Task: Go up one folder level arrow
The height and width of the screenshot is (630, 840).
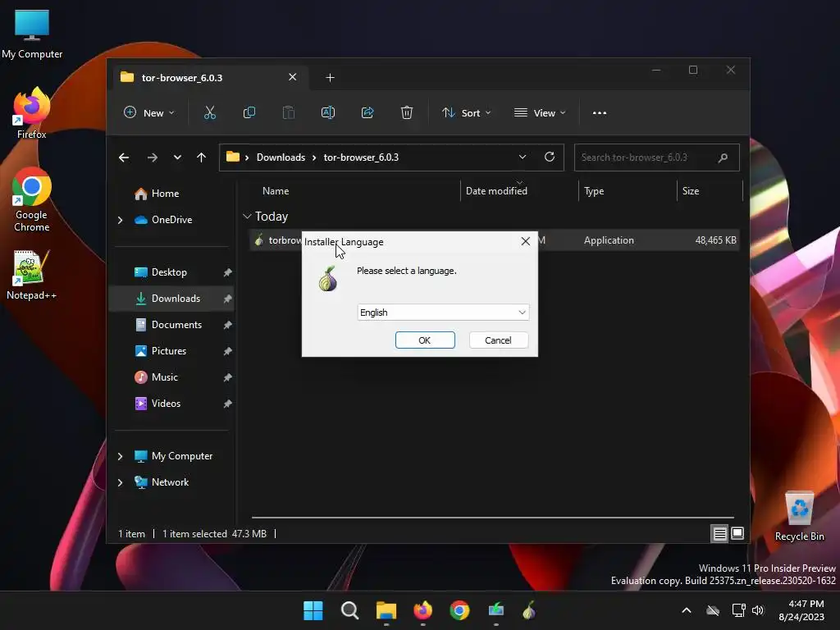Action: coord(202,157)
